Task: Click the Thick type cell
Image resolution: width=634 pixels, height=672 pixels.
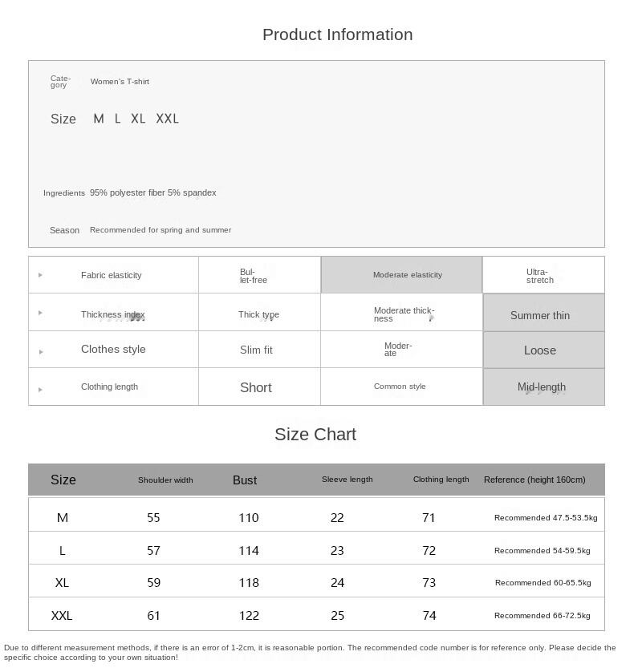Action: (258, 314)
